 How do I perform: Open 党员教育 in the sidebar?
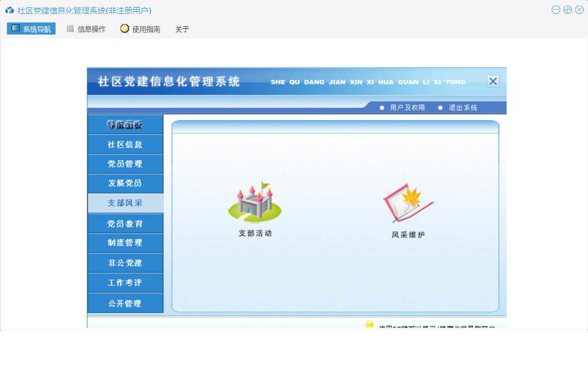pyautogui.click(x=125, y=223)
